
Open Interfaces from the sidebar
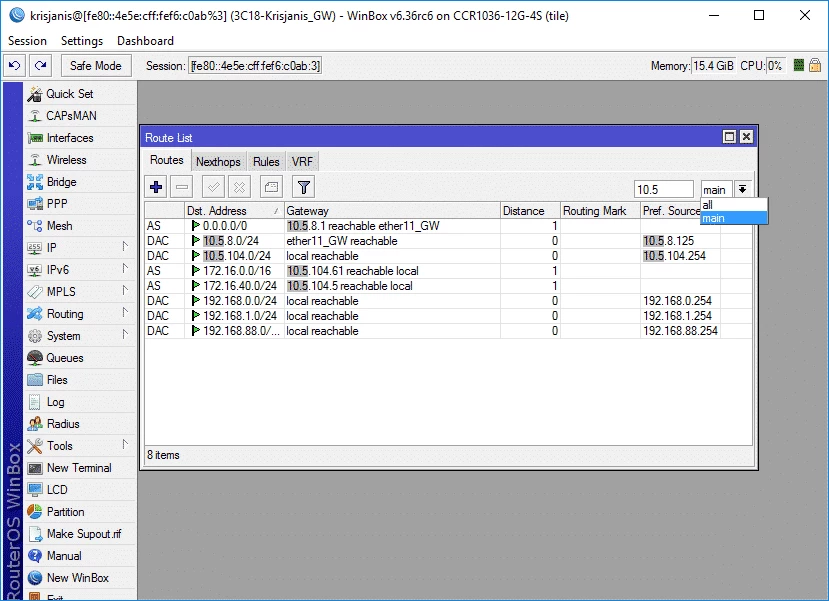click(69, 138)
